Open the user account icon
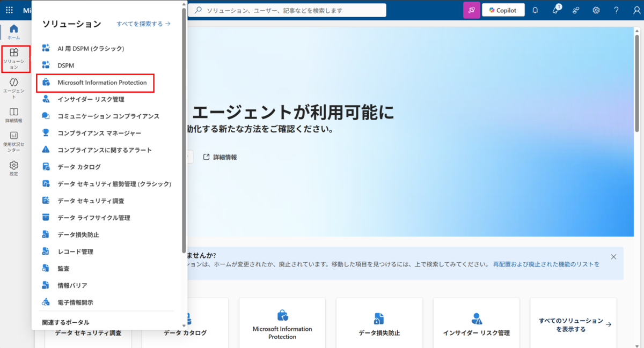This screenshot has height=348, width=644. (x=636, y=10)
